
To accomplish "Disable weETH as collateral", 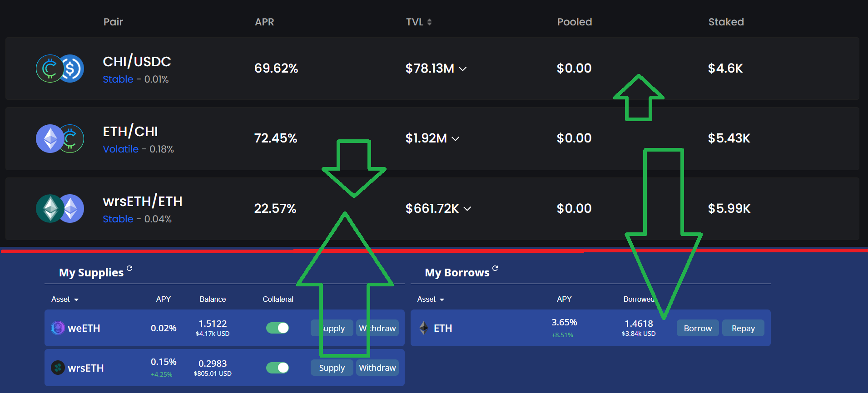I will (278, 328).
